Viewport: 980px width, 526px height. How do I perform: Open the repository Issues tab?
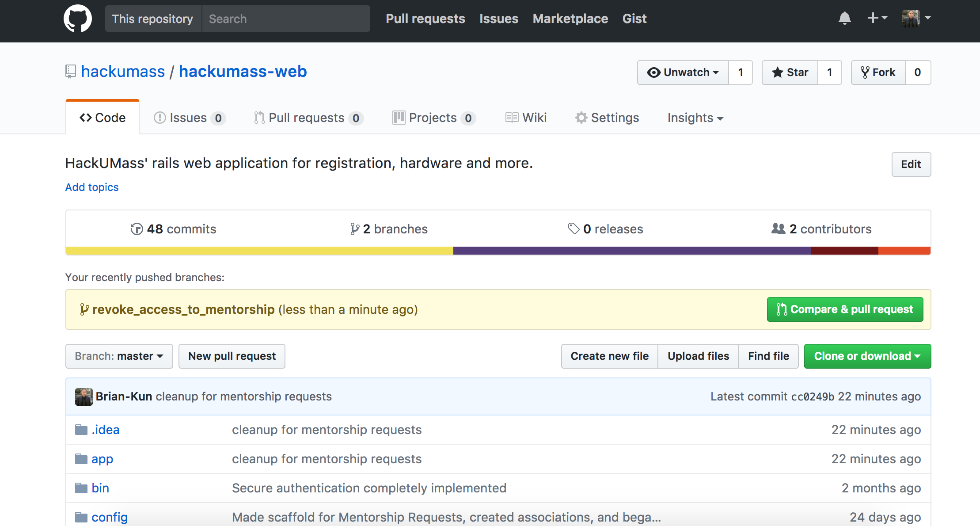(189, 118)
